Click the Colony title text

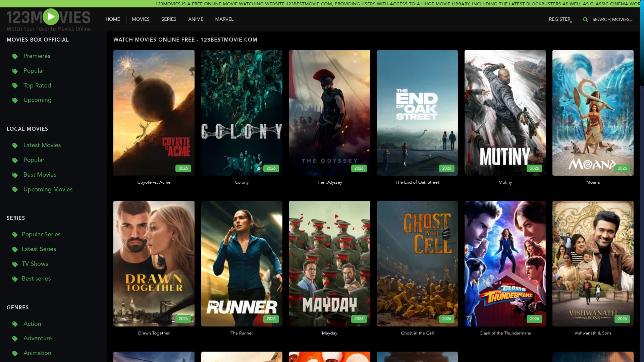[242, 182]
